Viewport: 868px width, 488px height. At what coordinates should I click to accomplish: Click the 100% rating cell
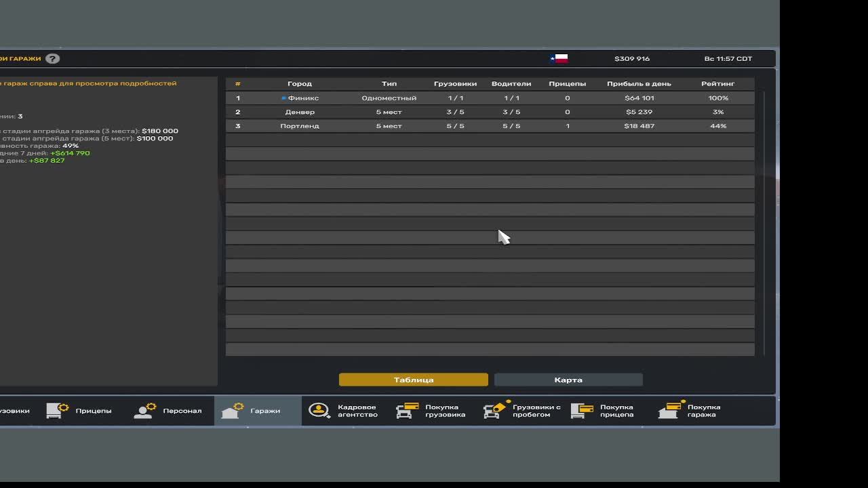tap(718, 98)
